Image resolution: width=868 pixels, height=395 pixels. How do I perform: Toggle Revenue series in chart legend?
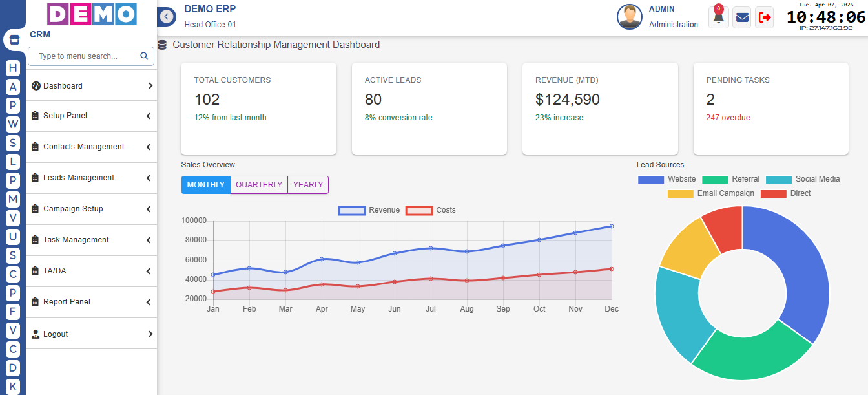(x=369, y=210)
